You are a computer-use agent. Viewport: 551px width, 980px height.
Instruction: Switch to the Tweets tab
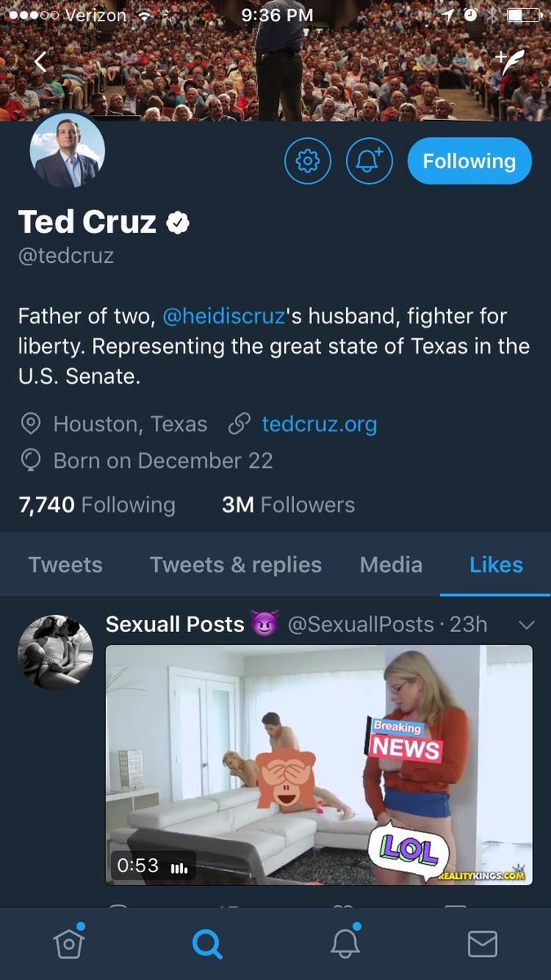[65, 565]
